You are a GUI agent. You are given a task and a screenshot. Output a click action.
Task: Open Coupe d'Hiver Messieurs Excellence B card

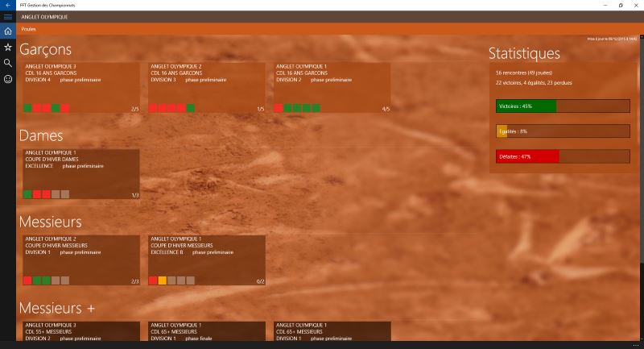[207, 260]
